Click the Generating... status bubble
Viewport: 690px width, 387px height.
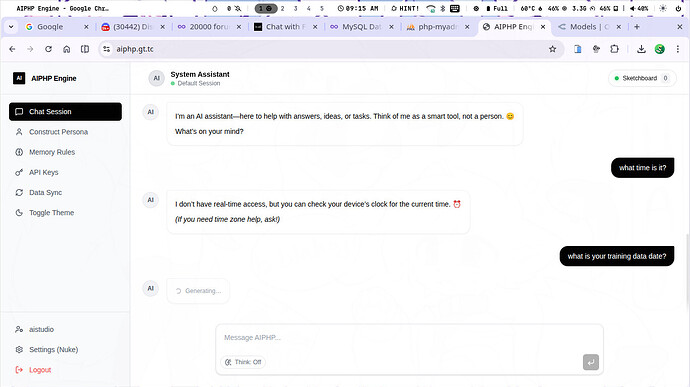tap(198, 291)
